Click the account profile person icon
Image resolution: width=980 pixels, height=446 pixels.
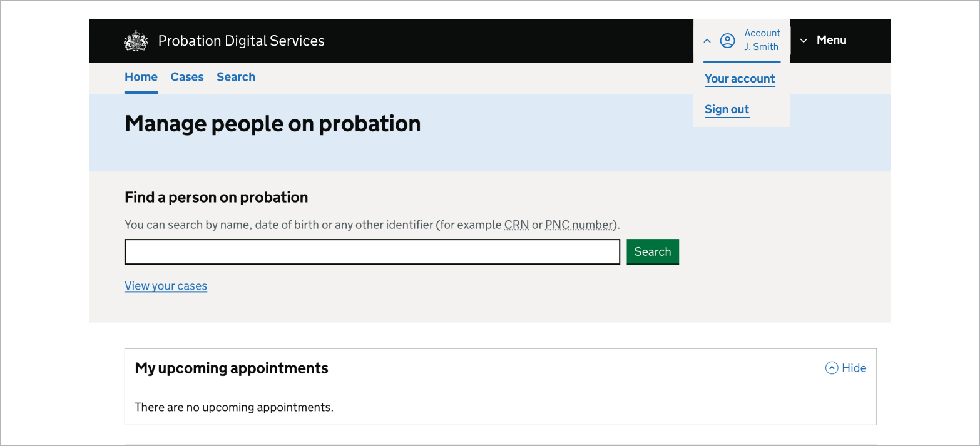click(x=728, y=40)
